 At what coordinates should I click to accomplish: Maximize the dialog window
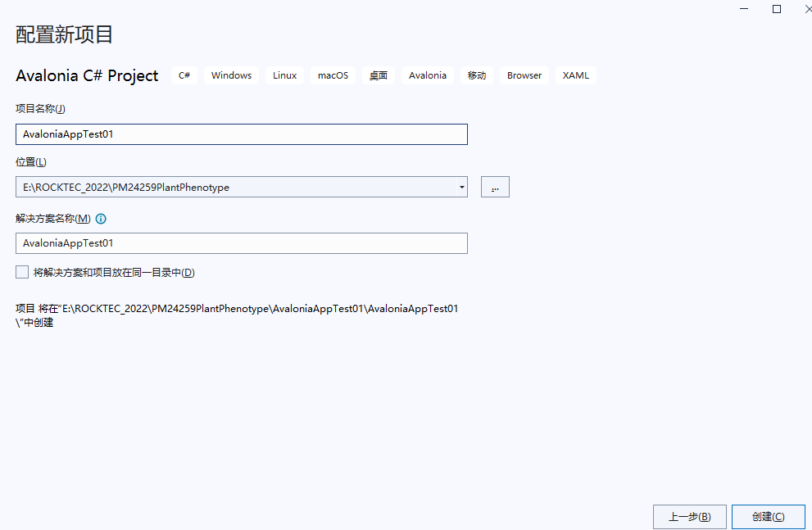(x=777, y=9)
